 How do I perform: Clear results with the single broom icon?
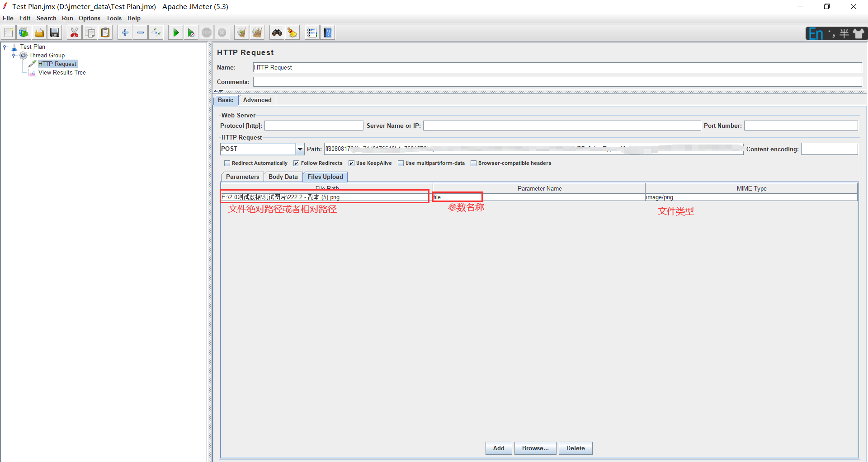pos(241,33)
